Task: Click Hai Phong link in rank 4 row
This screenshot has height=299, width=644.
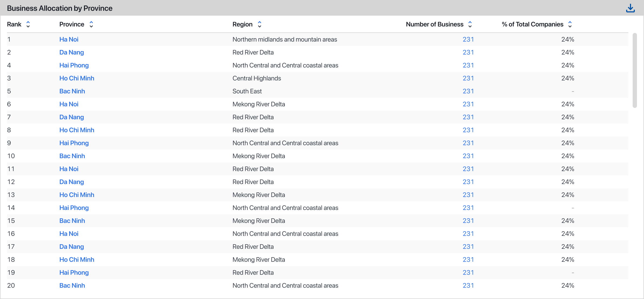Action: [74, 65]
